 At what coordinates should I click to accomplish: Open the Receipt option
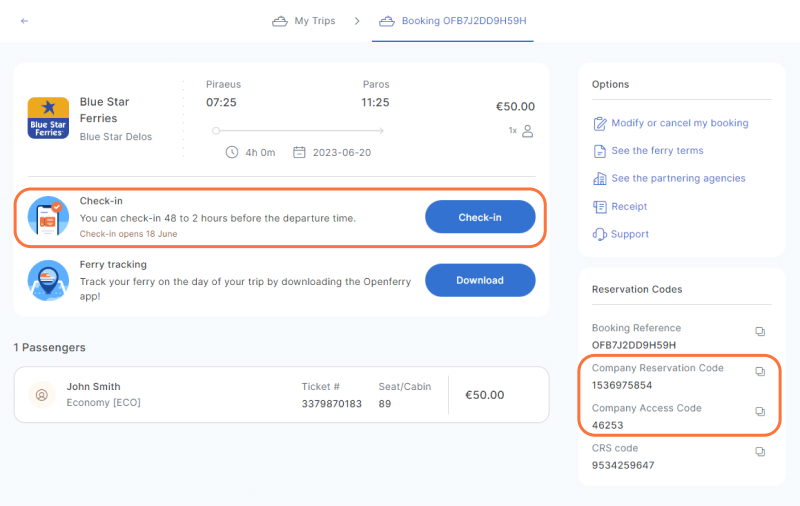tap(619, 207)
